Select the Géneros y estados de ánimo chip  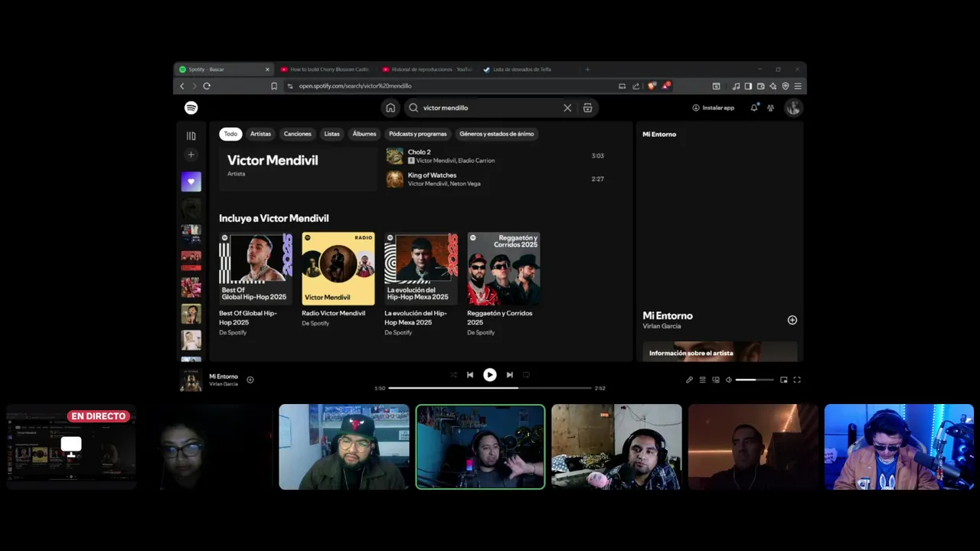(497, 134)
